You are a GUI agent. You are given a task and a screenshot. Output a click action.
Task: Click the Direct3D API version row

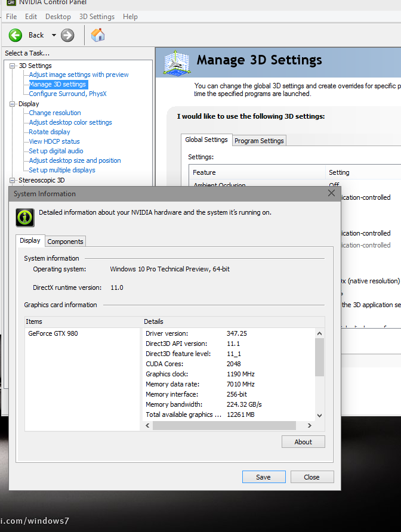click(229, 344)
